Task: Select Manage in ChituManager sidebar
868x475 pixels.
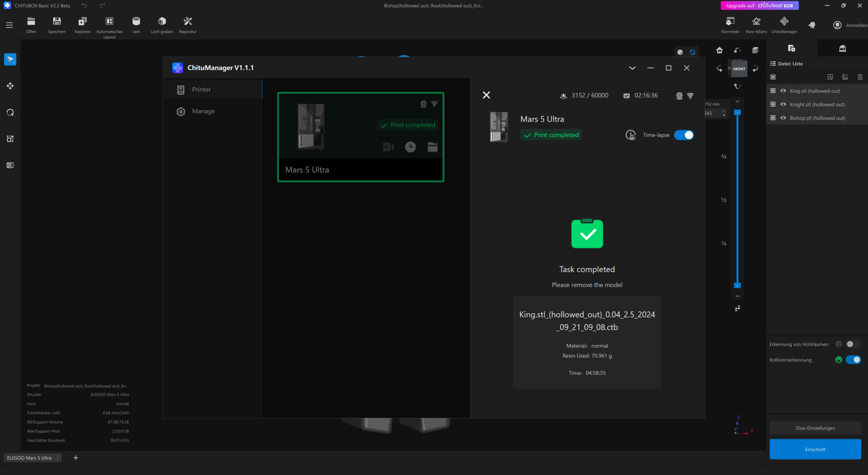Action: click(213, 111)
